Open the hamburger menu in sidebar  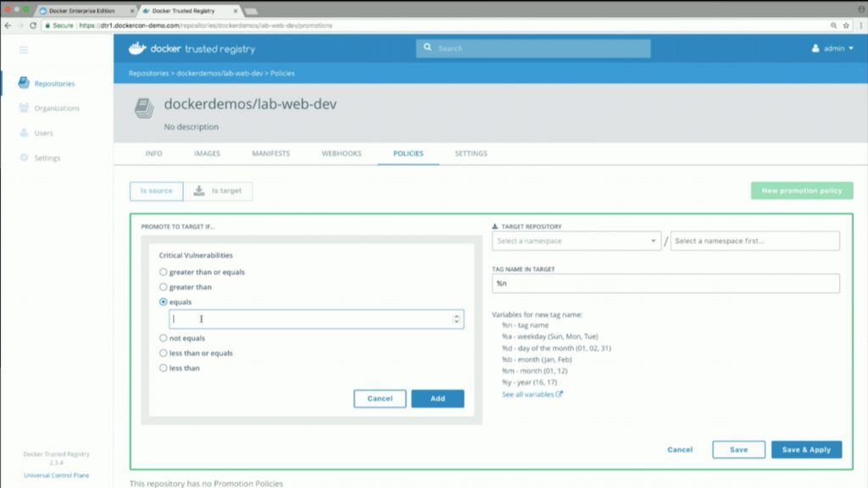(x=24, y=50)
